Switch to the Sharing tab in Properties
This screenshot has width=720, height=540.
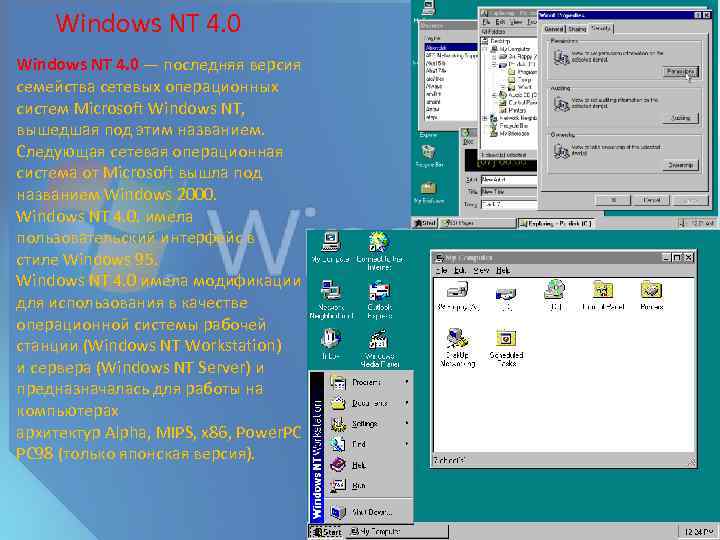(x=577, y=29)
